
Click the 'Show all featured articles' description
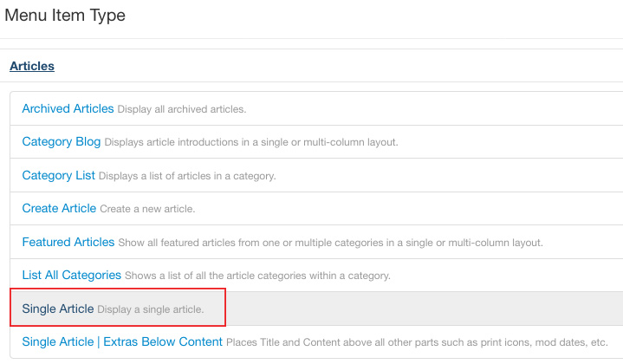point(331,243)
